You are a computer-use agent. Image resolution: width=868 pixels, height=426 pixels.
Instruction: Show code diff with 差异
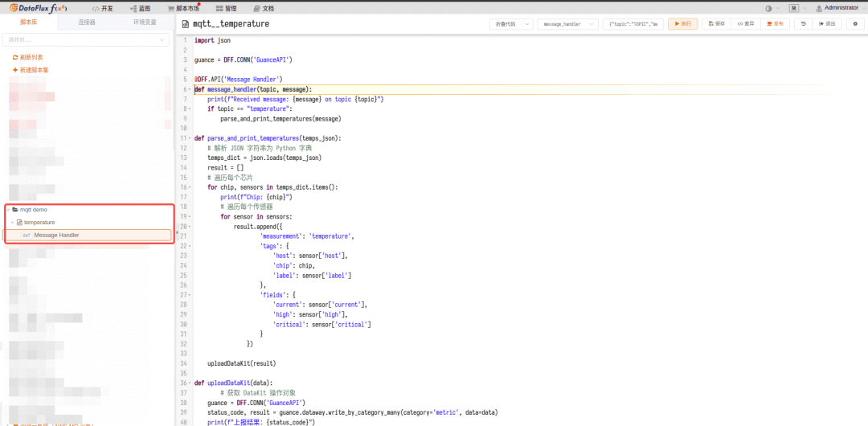click(x=745, y=24)
